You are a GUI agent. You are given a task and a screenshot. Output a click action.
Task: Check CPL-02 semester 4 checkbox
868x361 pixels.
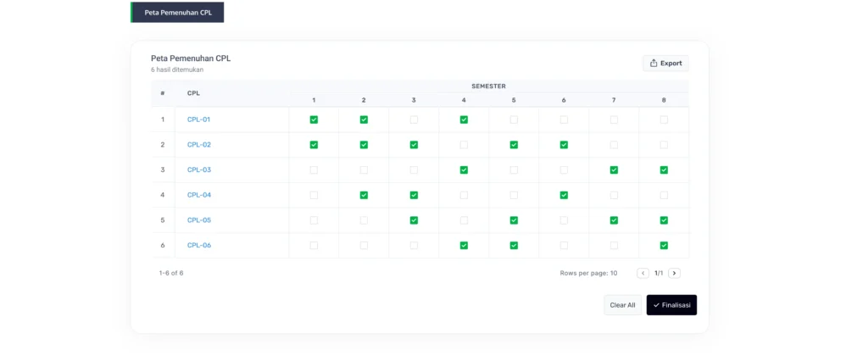tap(464, 145)
